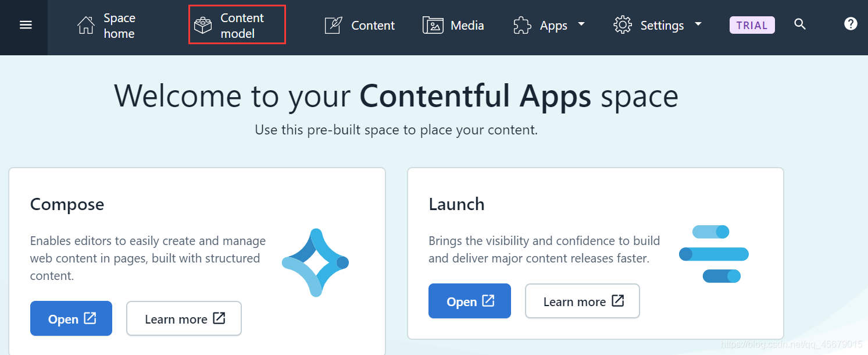The width and height of the screenshot is (868, 355).
Task: Click the Space home house icon
Action: click(x=86, y=26)
